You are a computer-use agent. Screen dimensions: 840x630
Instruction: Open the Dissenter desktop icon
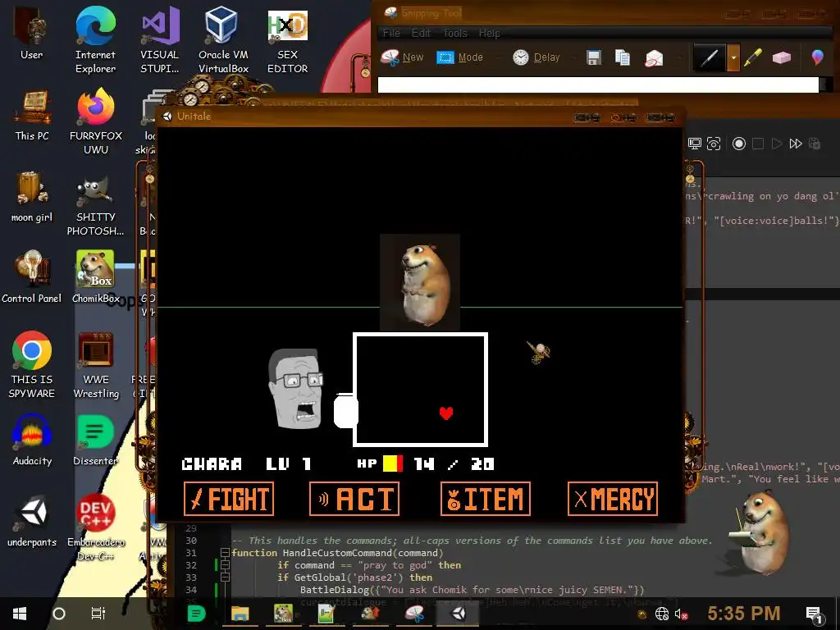[95, 440]
